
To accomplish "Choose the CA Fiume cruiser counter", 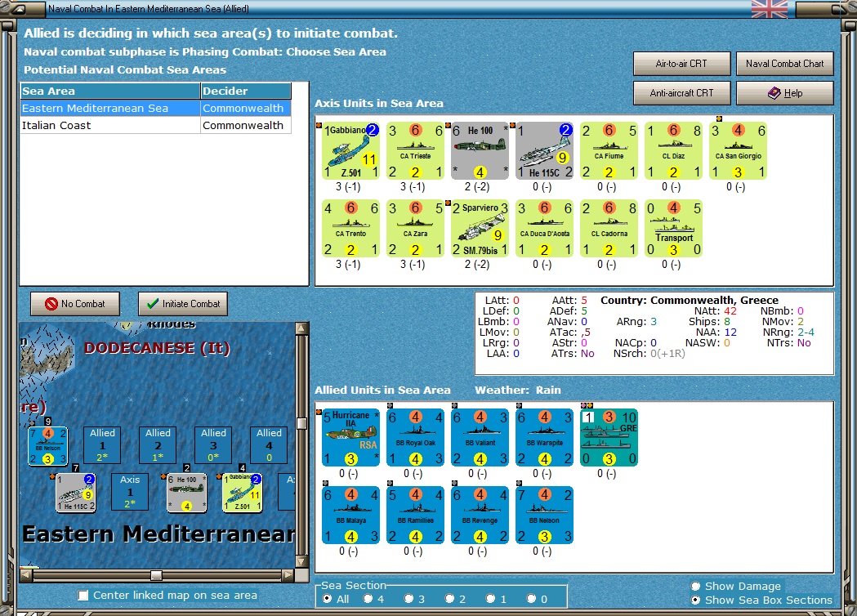I will pyautogui.click(x=609, y=151).
